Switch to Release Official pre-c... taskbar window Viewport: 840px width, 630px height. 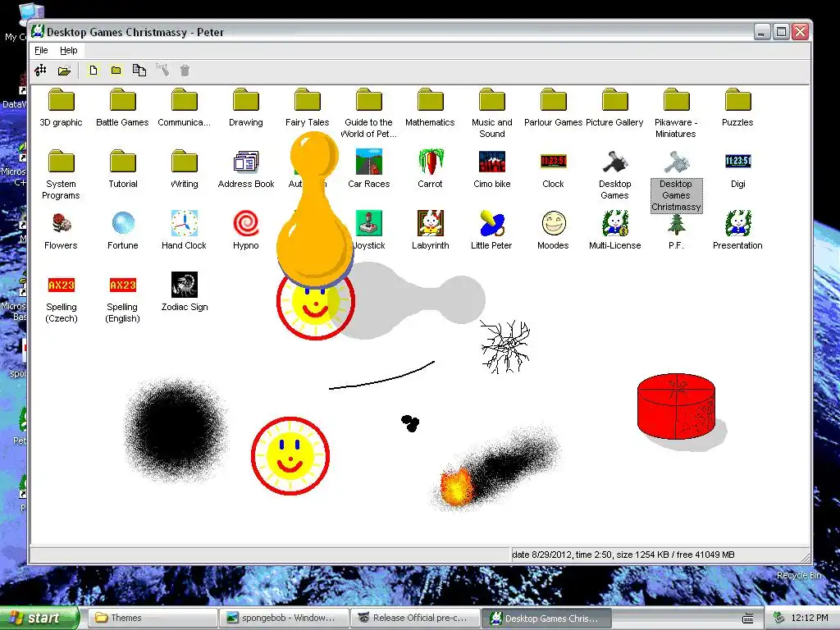coord(416,618)
